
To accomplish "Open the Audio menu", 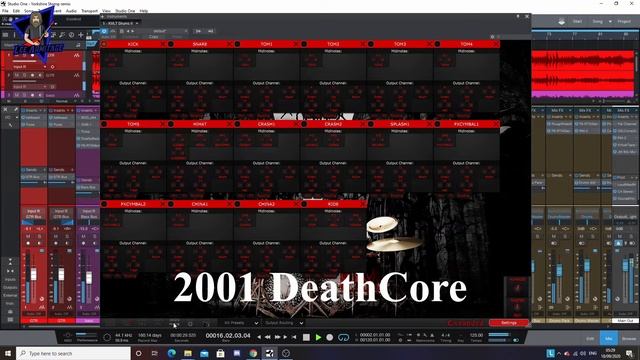I will (71, 11).
